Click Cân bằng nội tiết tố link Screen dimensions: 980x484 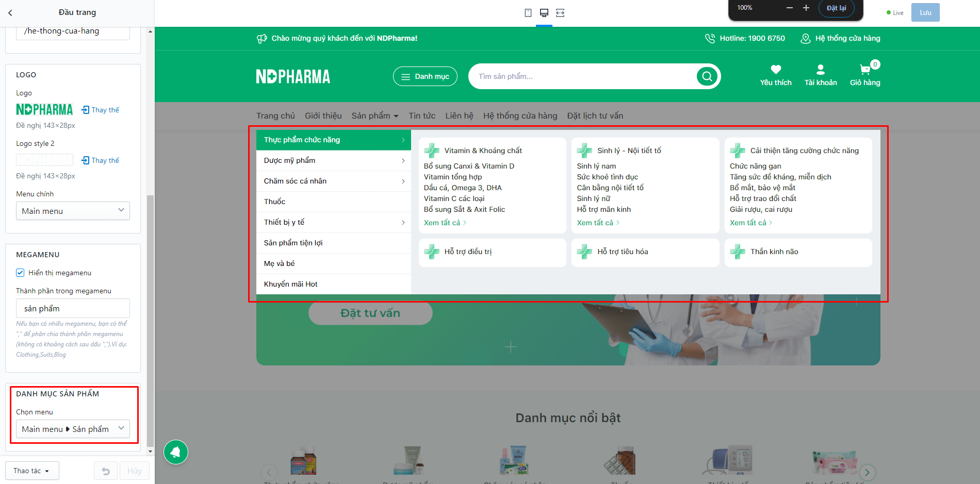(x=610, y=188)
